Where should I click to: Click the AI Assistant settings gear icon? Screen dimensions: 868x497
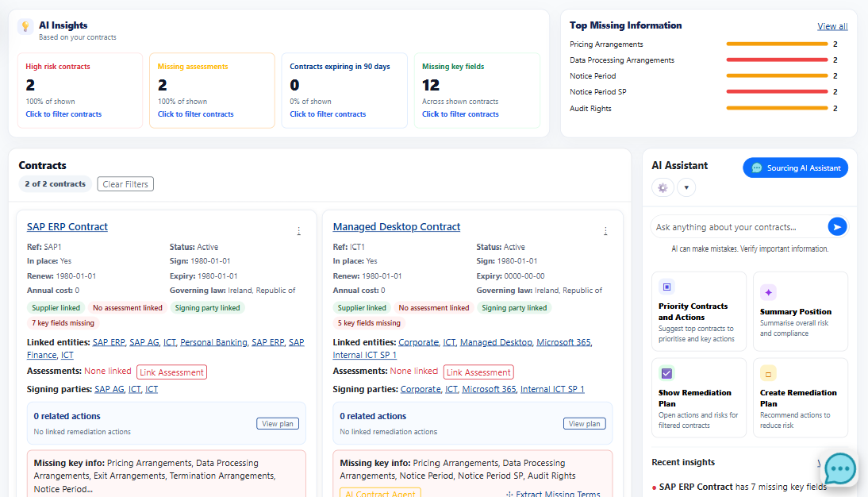click(663, 188)
